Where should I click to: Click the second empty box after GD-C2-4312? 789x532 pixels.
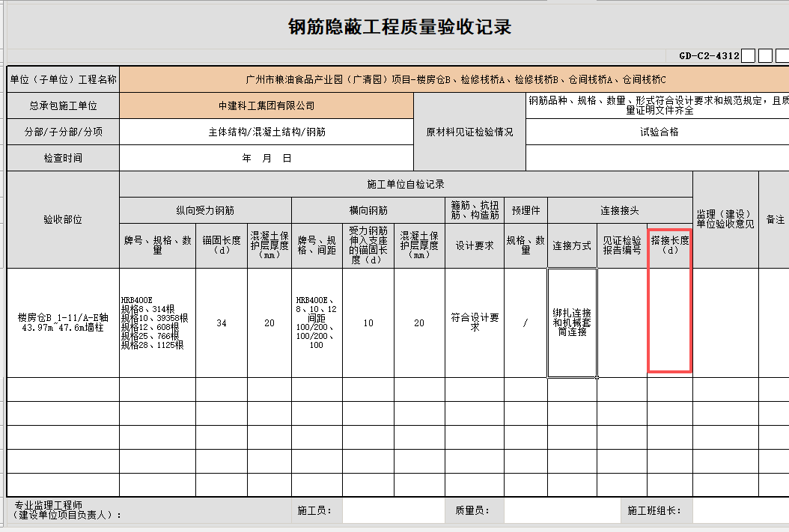[x=765, y=56]
